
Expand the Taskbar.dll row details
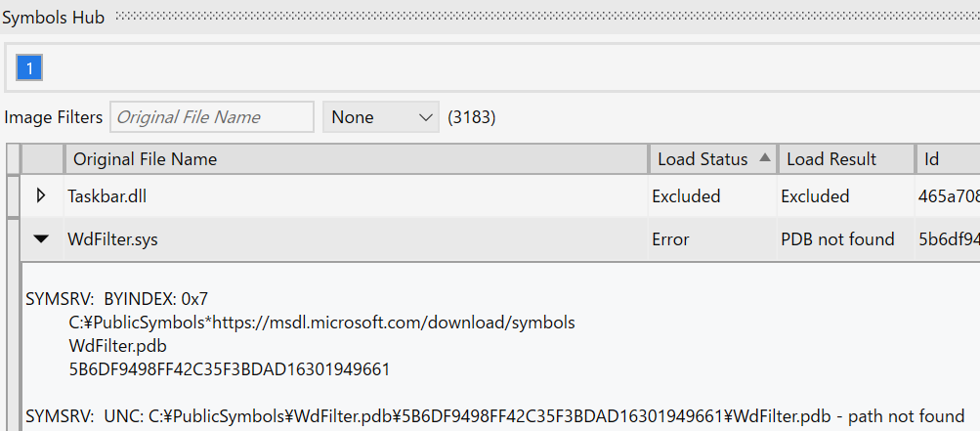point(41,196)
